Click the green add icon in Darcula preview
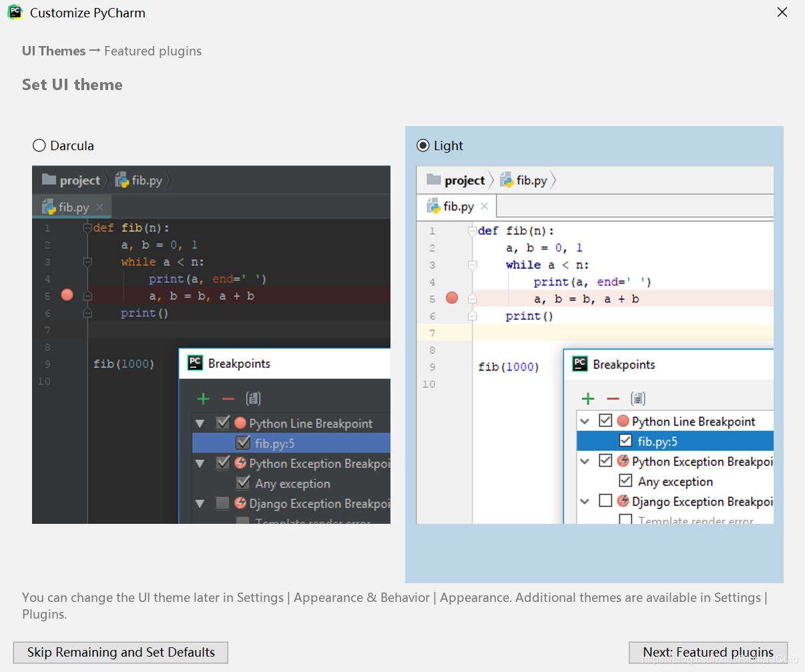The height and width of the screenshot is (672, 805). click(x=204, y=399)
